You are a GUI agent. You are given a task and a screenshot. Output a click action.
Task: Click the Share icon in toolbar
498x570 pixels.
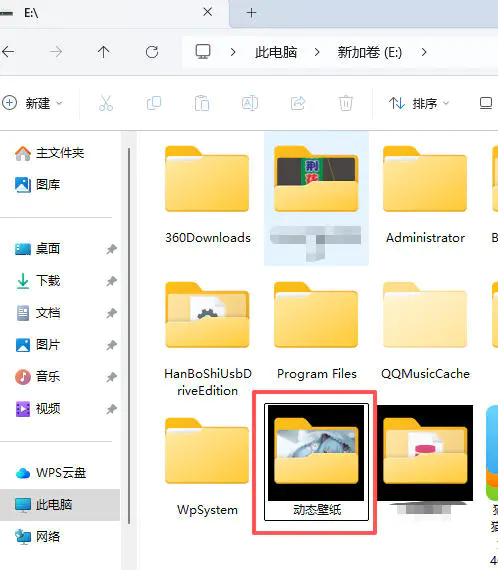point(298,103)
